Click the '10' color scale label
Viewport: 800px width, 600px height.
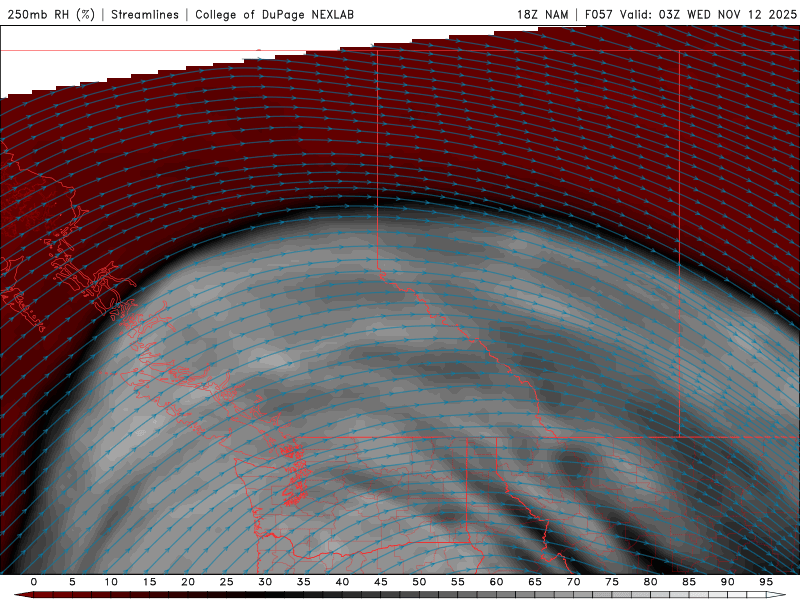coord(111,582)
